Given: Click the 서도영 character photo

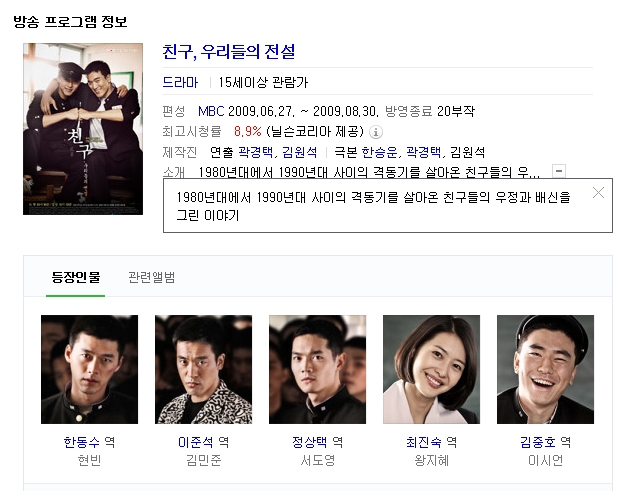Looking at the screenshot, I should coord(317,369).
